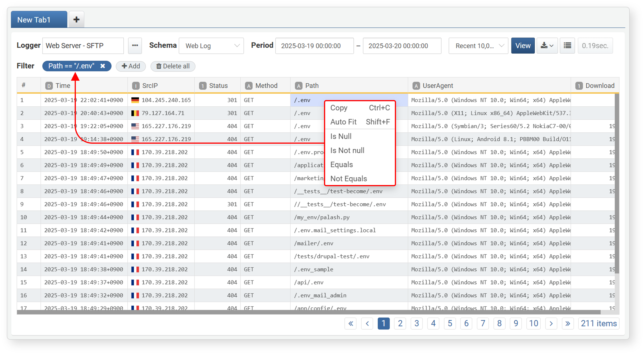644x354 pixels.
Task: Go to the last page double-arrow
Action: coord(568,324)
